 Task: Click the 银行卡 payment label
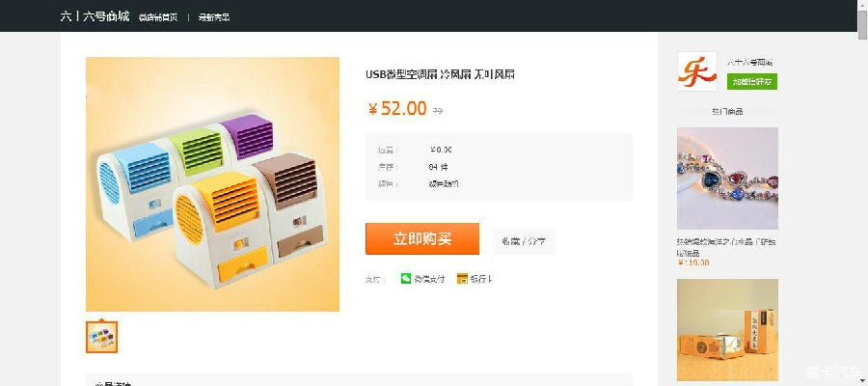[x=481, y=279]
